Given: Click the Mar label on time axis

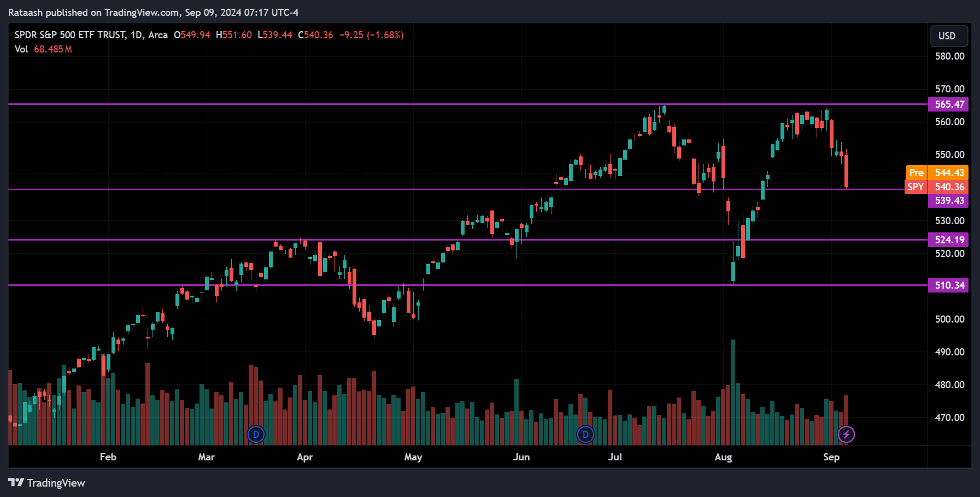Looking at the screenshot, I should point(207,457).
